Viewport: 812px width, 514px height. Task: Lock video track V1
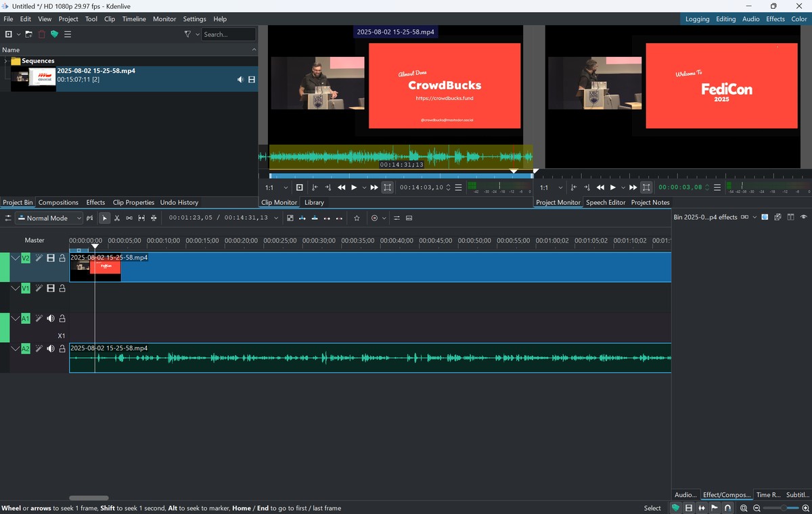(62, 289)
